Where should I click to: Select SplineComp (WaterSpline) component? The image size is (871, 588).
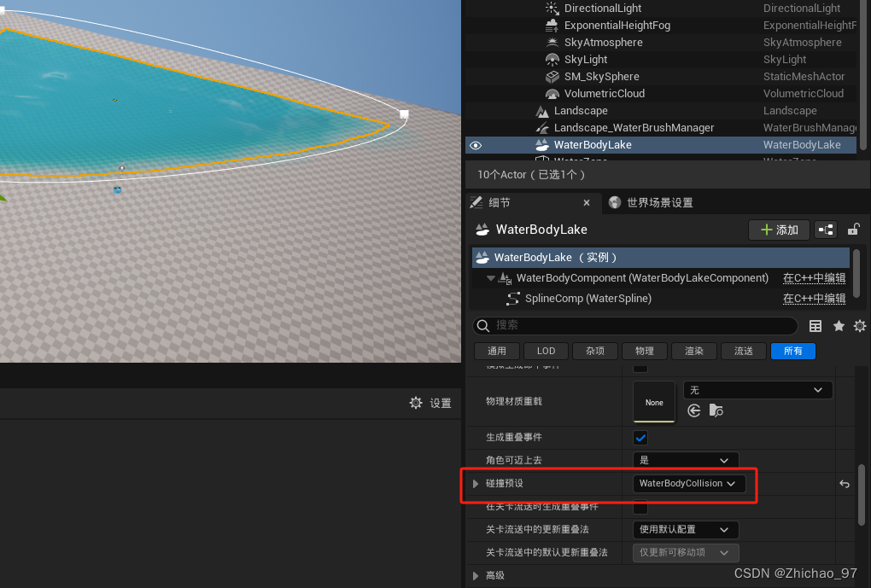[588, 299]
